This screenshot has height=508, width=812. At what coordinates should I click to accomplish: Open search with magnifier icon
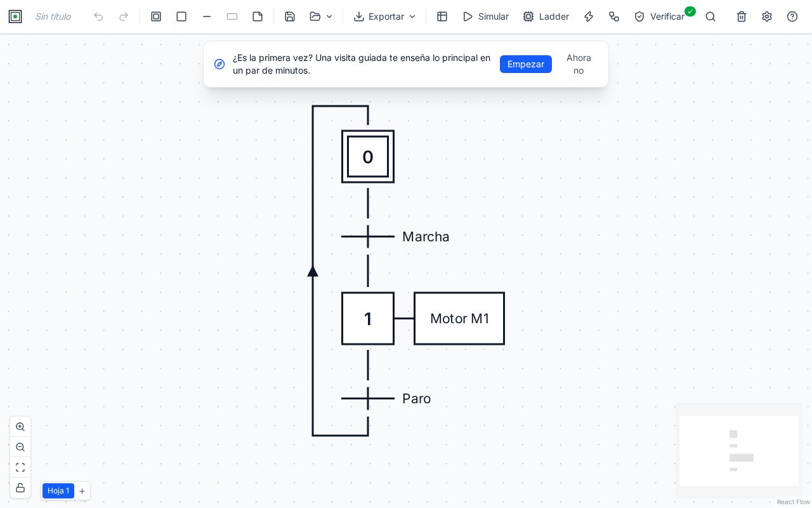tap(710, 17)
